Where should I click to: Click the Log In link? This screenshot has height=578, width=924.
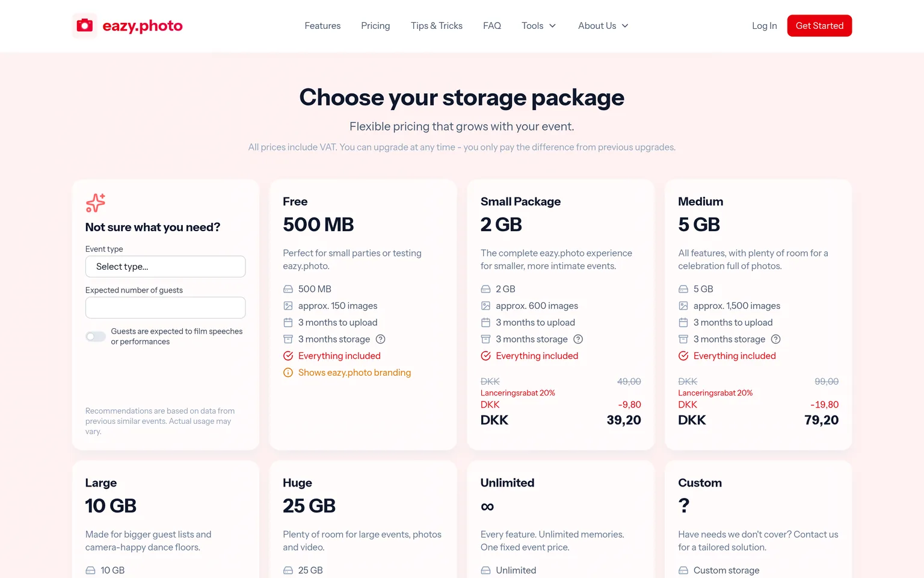coord(765,26)
